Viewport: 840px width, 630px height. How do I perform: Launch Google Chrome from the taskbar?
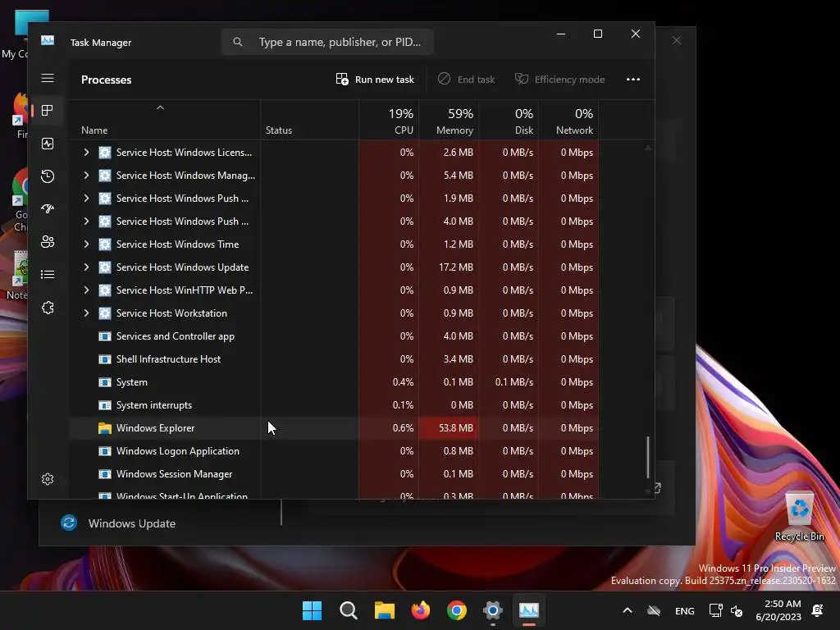[x=457, y=610]
